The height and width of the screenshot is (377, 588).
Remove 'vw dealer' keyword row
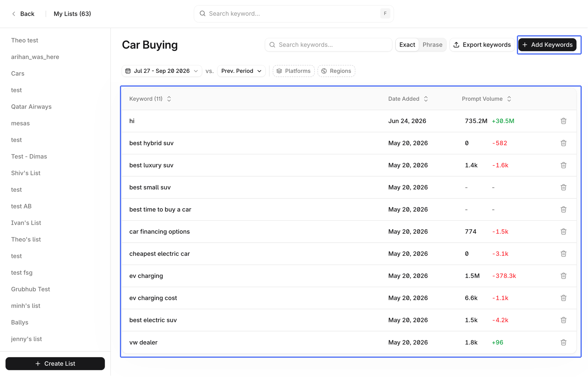563,342
